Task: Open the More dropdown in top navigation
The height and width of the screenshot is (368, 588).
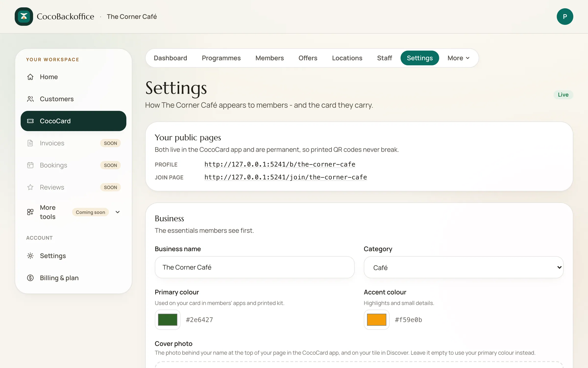Action: [x=458, y=58]
